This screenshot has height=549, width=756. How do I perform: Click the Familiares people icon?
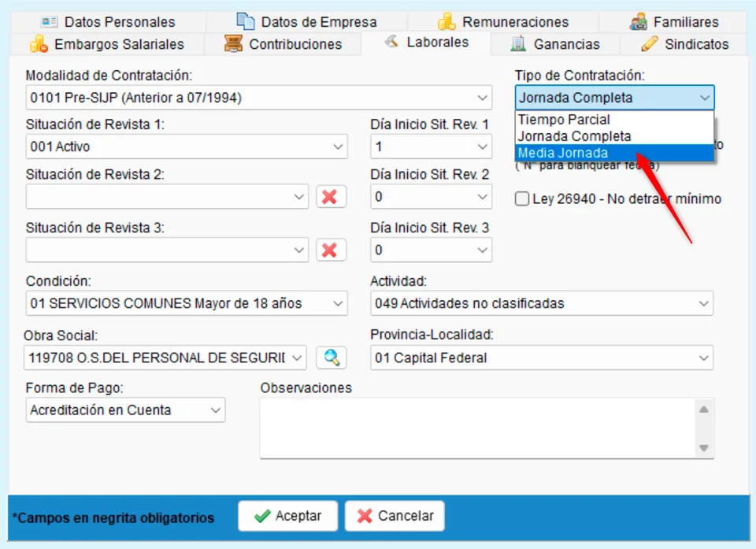[639, 22]
